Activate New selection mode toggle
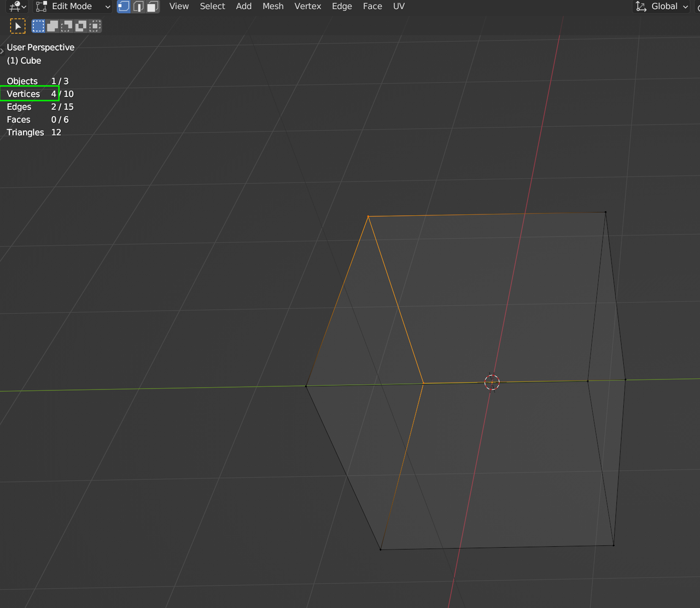Viewport: 700px width, 608px height. click(38, 26)
